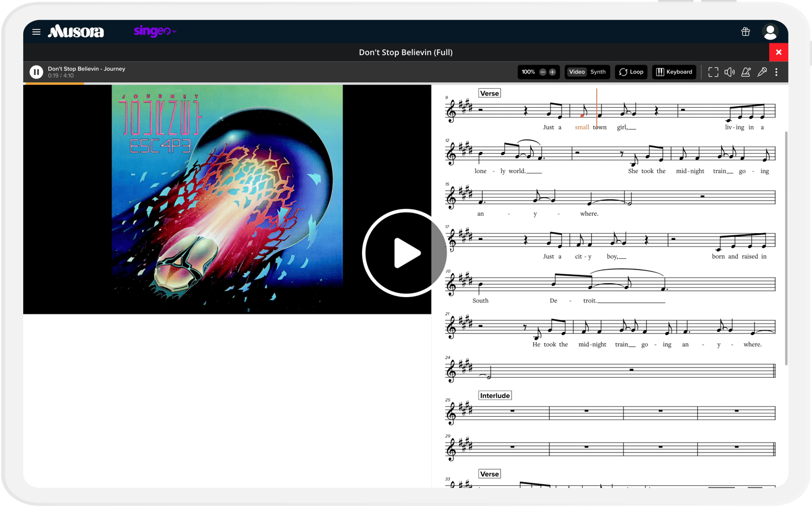
Task: Increase tempo with the plus button
Action: [552, 72]
